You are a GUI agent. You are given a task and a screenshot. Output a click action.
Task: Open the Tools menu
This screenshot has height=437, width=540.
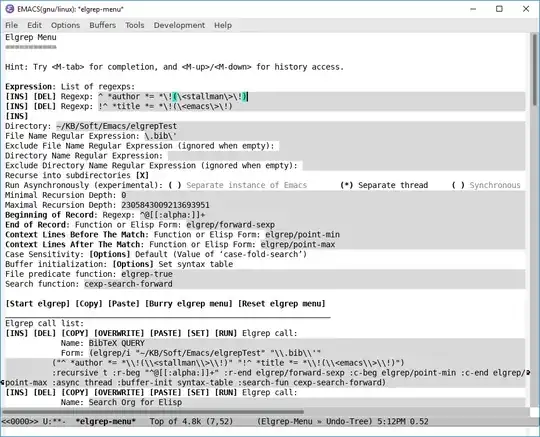tap(134, 25)
